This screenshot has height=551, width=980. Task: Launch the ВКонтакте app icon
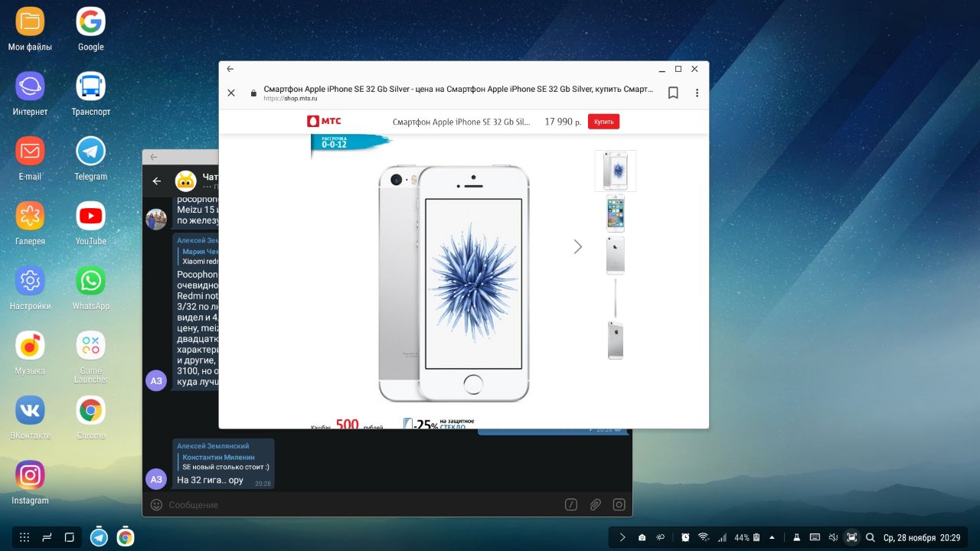(x=30, y=418)
